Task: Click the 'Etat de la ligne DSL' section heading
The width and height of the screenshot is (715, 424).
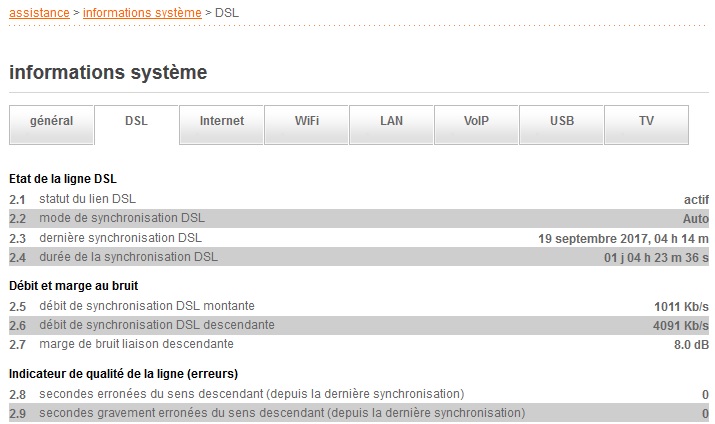Action: click(62, 179)
